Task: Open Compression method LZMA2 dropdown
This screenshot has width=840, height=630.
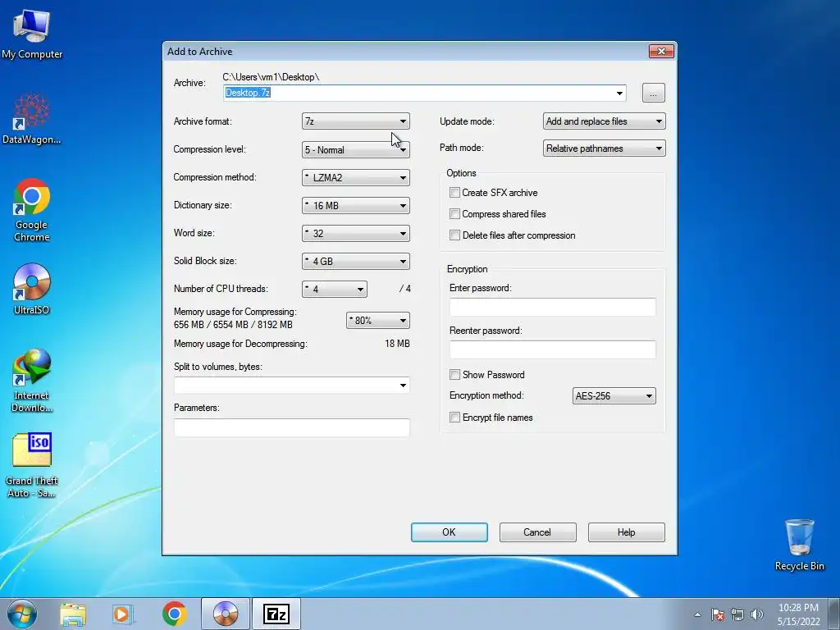Action: pos(356,177)
